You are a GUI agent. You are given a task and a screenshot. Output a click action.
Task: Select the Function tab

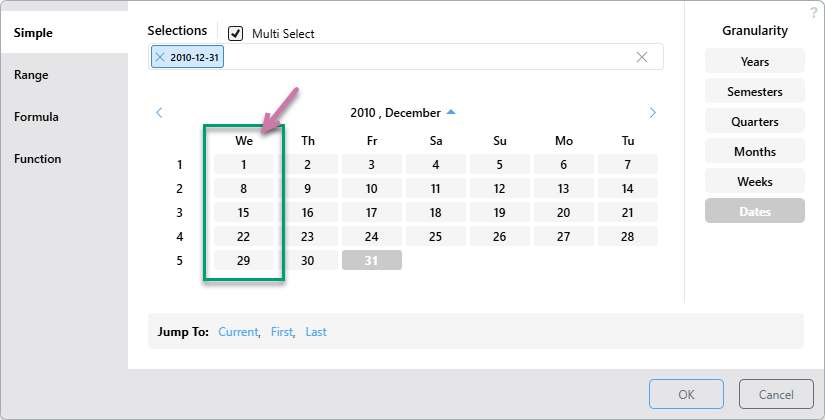tap(37, 159)
